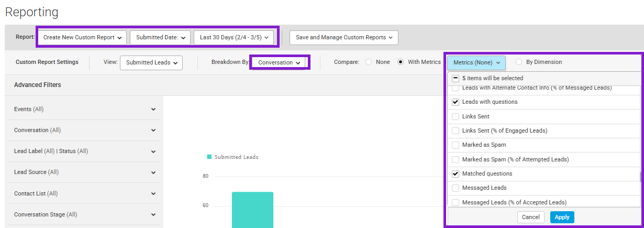The width and height of the screenshot is (644, 228).
Task: Expand the Events (All) filter
Action: (84, 109)
